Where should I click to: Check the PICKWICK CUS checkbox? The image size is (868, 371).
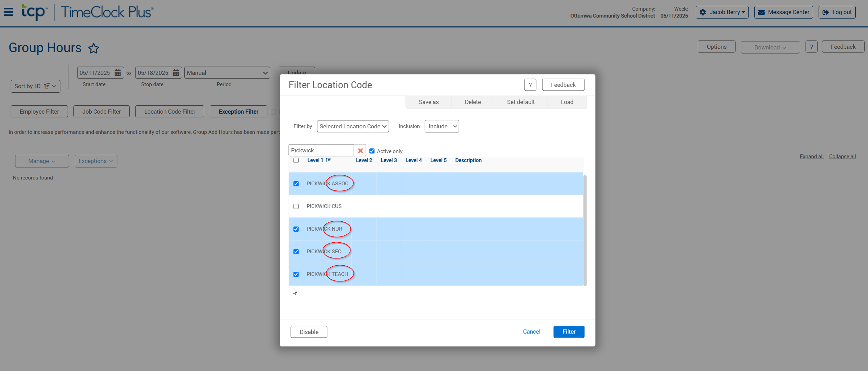coord(296,206)
